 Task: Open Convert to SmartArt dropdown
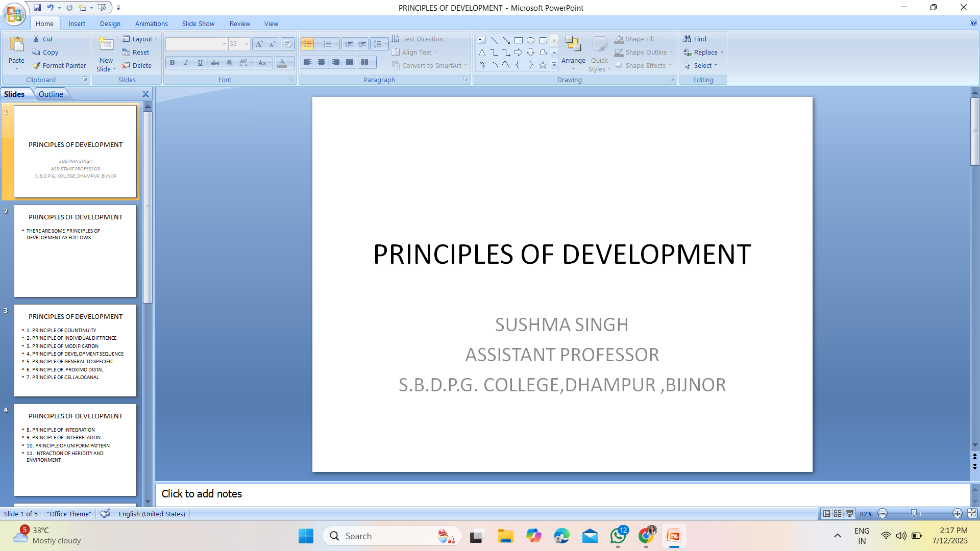(430, 65)
